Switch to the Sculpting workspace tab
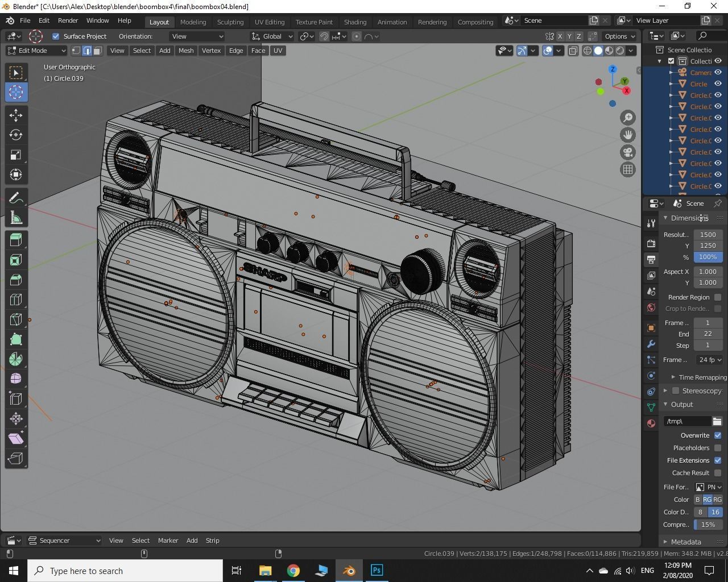 point(230,22)
